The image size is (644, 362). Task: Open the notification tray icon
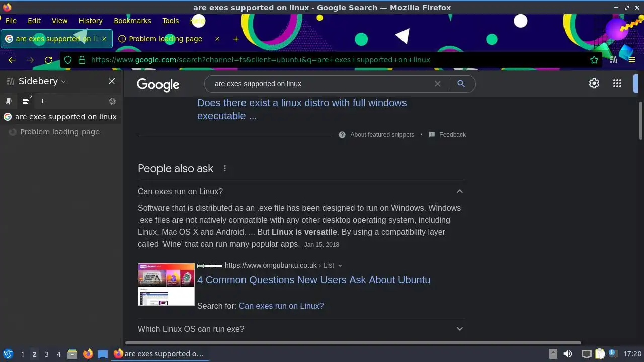pyautogui.click(x=613, y=354)
